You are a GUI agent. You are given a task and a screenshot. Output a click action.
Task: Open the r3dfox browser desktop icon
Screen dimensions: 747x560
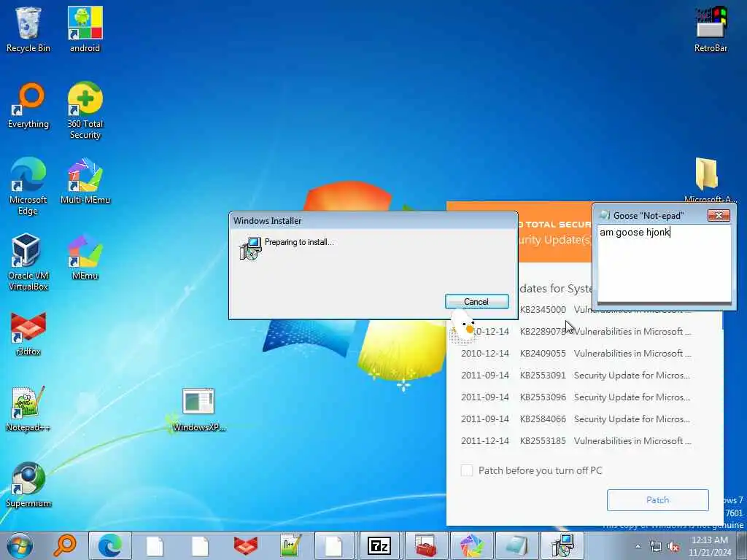coord(28,333)
